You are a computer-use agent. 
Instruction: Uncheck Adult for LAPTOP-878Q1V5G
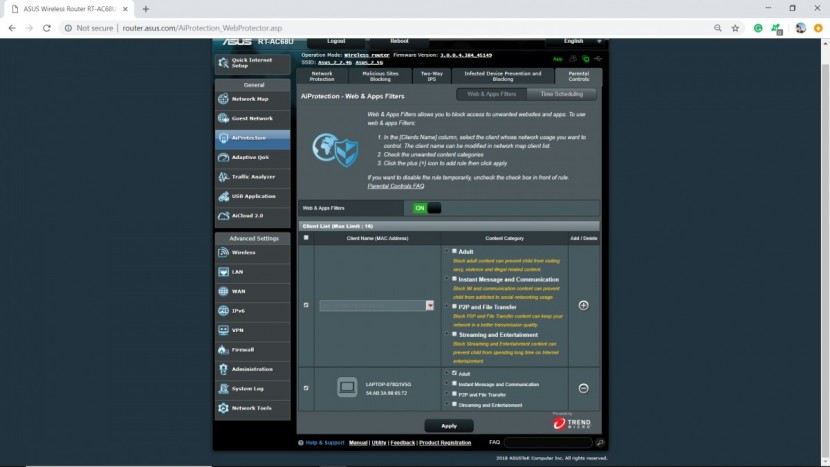click(454, 373)
